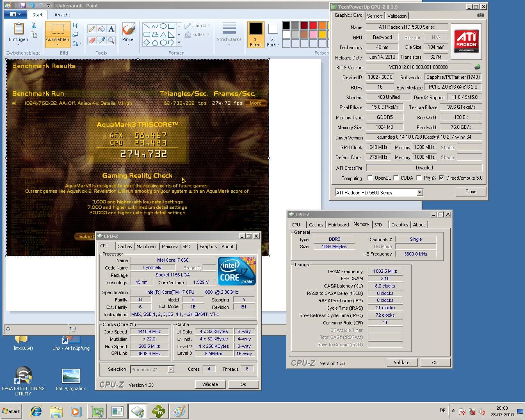Click the BIOS save chip icon in GPU-Z

[x=477, y=67]
